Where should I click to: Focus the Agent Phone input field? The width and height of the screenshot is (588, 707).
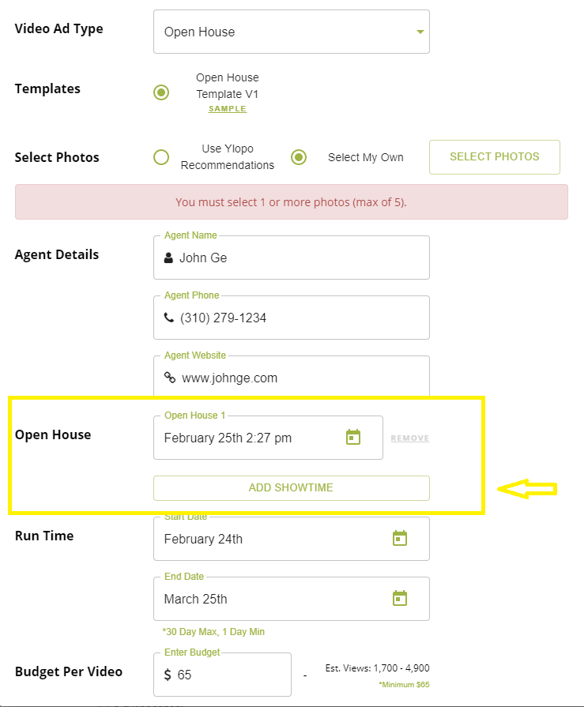300,318
